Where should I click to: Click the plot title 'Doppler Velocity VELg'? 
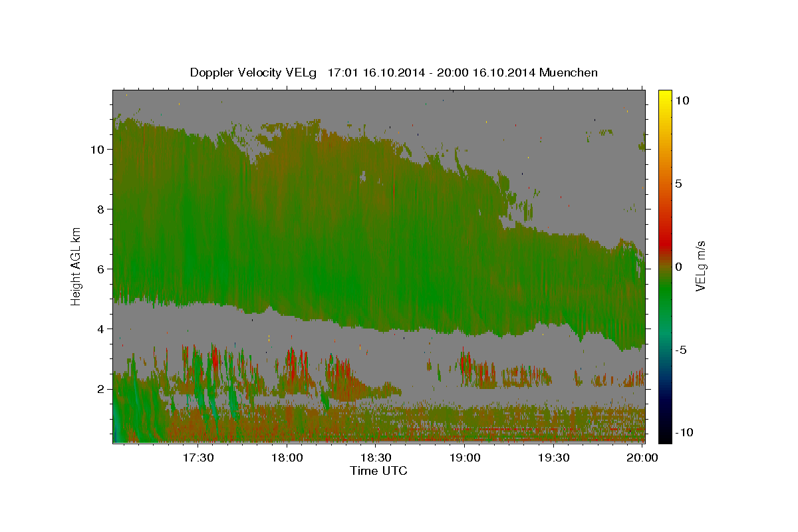click(254, 72)
